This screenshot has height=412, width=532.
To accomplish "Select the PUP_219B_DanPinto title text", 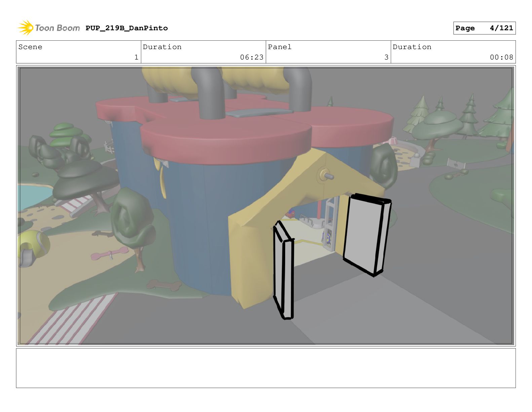I will tap(126, 28).
